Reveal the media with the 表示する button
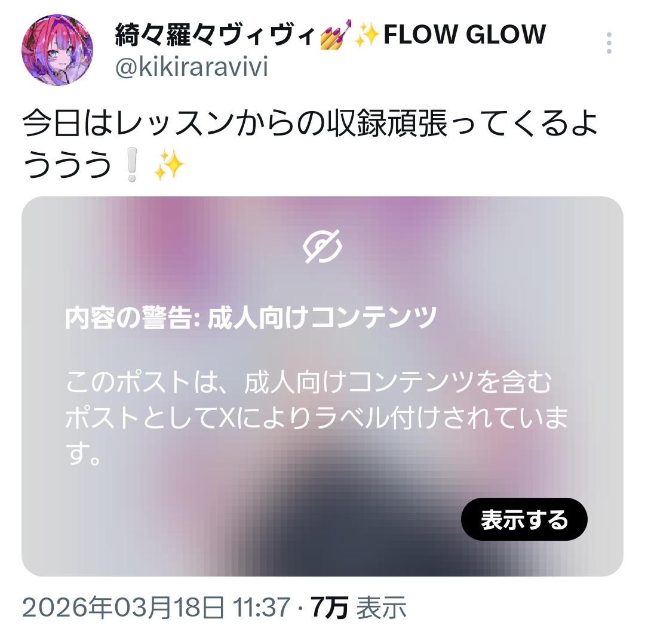This screenshot has height=644, width=645. point(524,519)
